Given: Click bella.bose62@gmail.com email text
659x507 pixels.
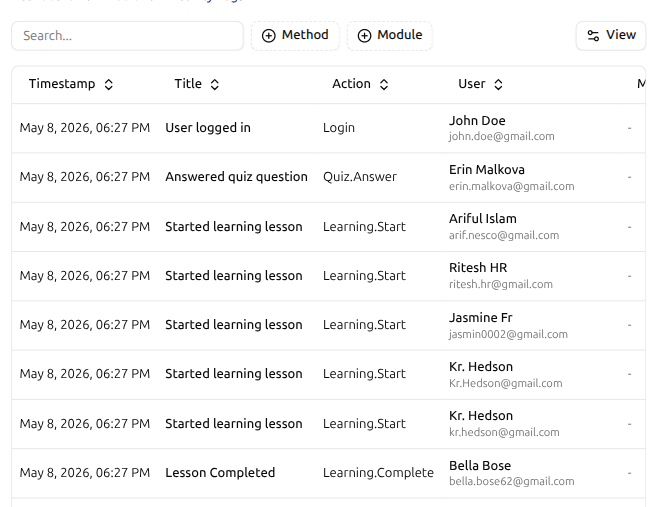Looking at the screenshot, I should (x=511, y=481).
